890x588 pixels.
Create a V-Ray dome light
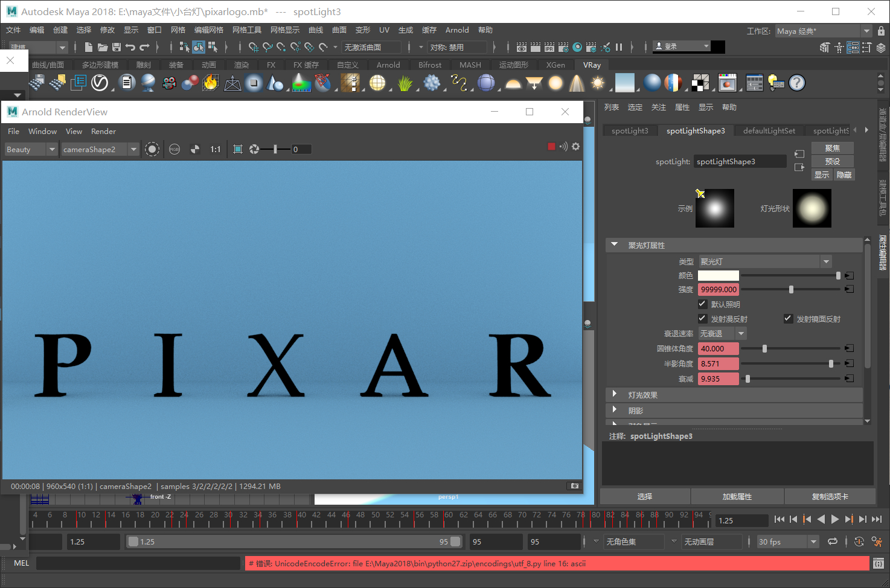click(x=513, y=83)
